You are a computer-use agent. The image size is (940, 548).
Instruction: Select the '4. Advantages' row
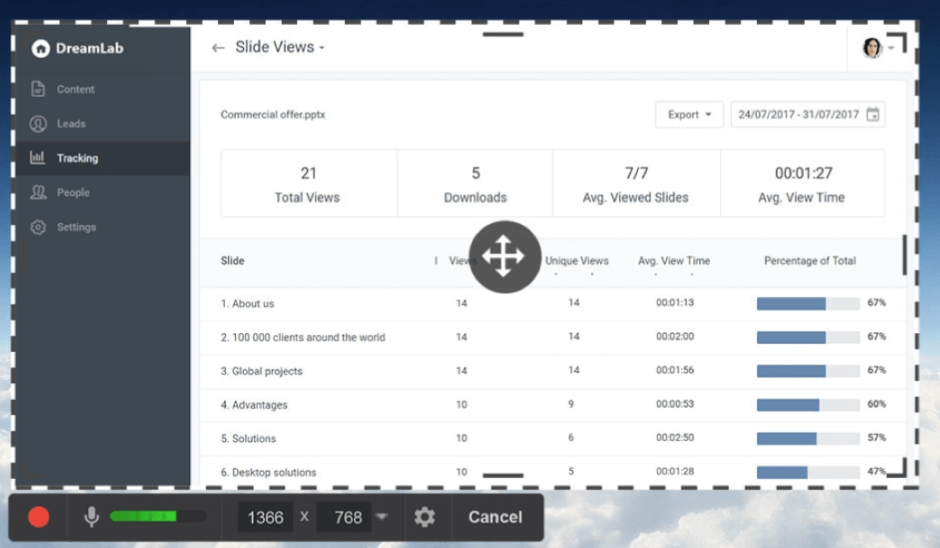click(552, 405)
